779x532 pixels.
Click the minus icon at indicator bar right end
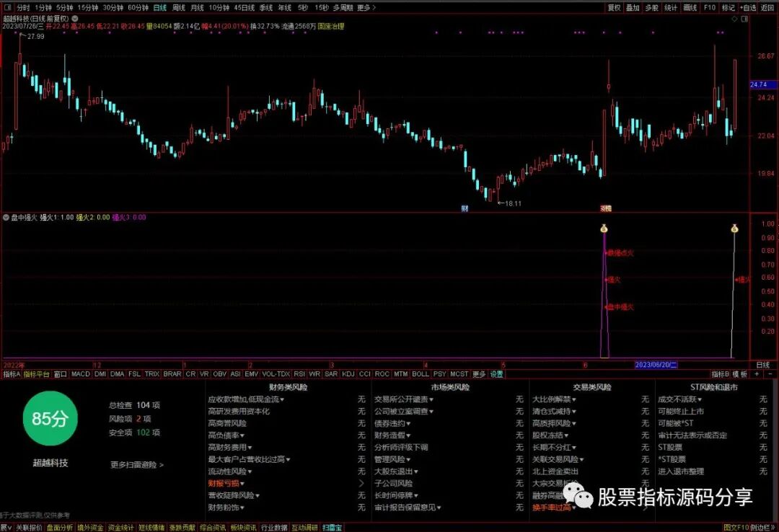coord(770,373)
